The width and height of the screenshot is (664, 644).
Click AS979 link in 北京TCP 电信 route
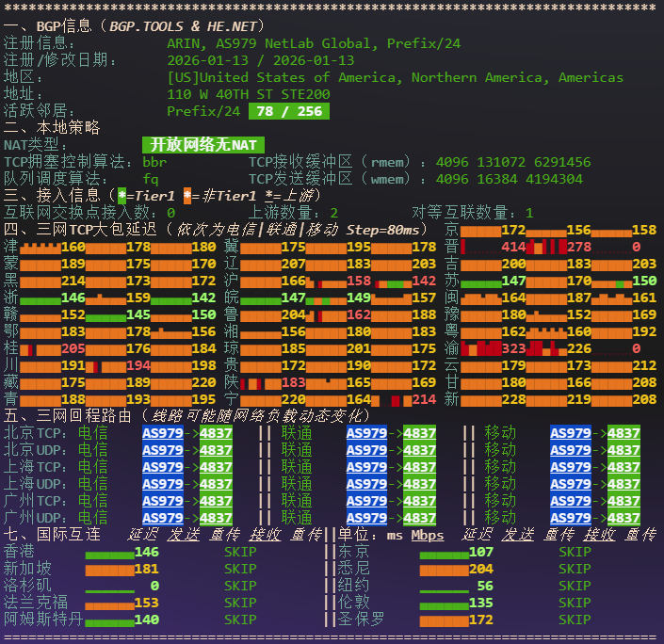(163, 433)
